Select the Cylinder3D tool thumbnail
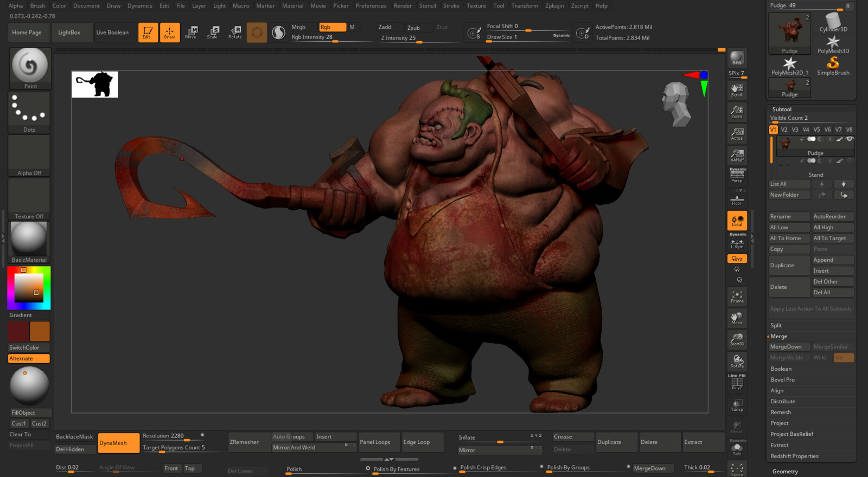 click(833, 23)
